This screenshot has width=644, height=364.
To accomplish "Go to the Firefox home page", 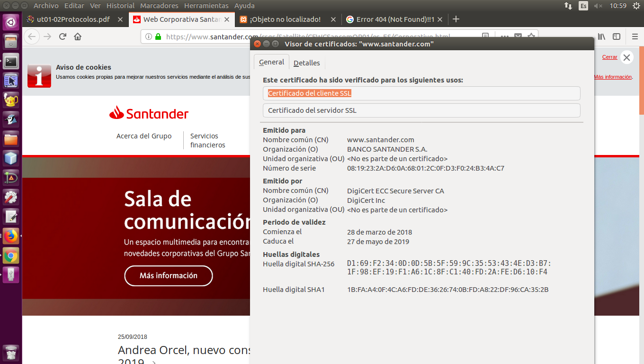I will tap(78, 36).
